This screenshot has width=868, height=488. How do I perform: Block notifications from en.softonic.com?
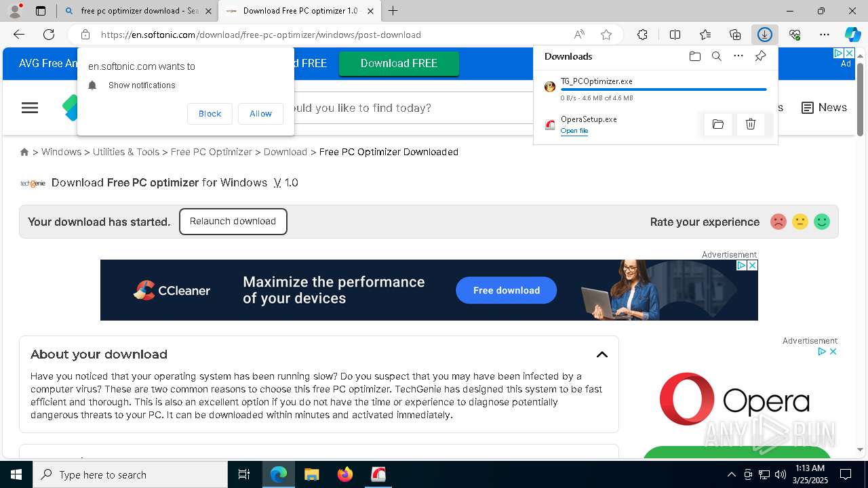click(x=210, y=114)
